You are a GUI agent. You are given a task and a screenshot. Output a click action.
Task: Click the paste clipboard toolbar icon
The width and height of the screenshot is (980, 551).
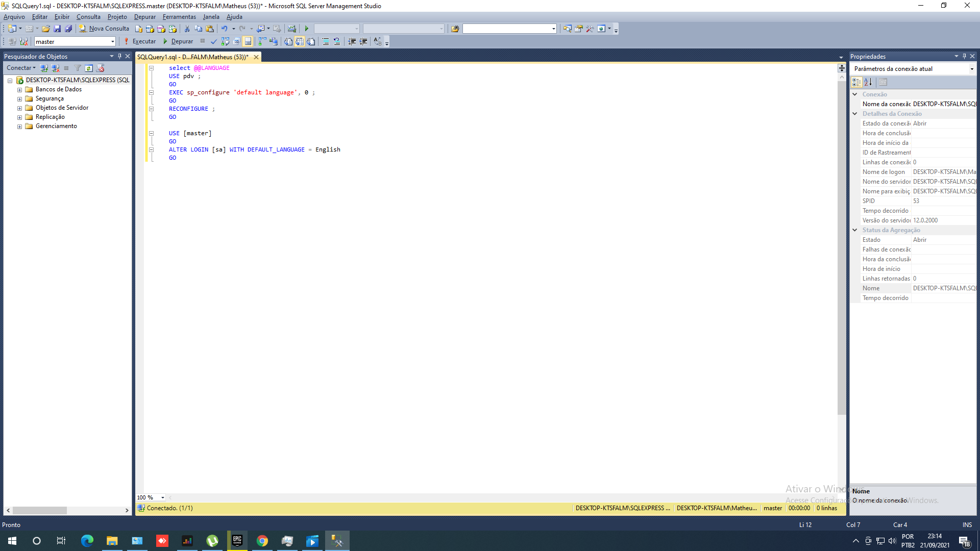(x=210, y=29)
